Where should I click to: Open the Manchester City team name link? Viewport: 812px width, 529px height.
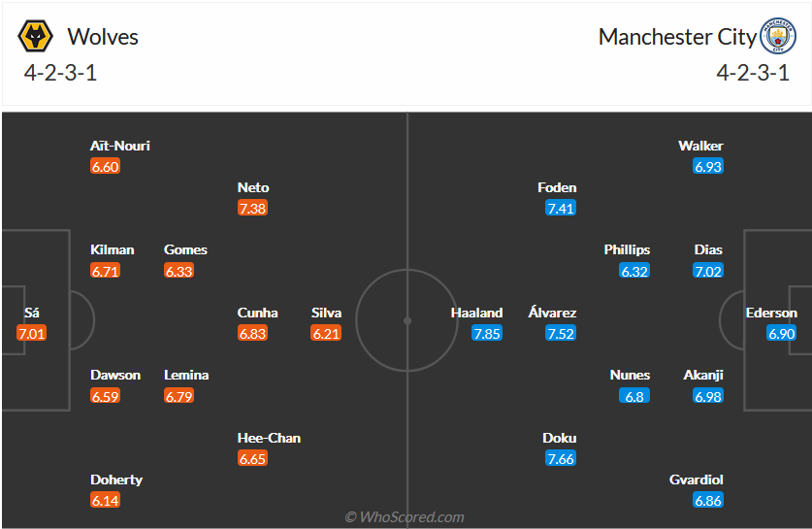[676, 37]
